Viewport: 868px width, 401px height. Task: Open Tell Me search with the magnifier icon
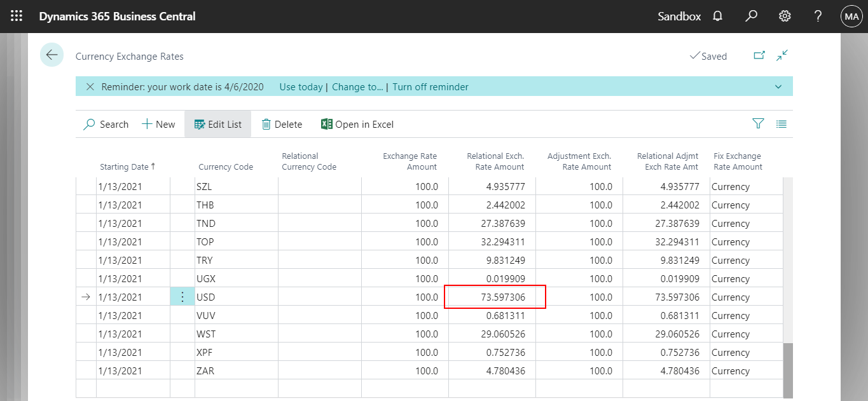[751, 16]
